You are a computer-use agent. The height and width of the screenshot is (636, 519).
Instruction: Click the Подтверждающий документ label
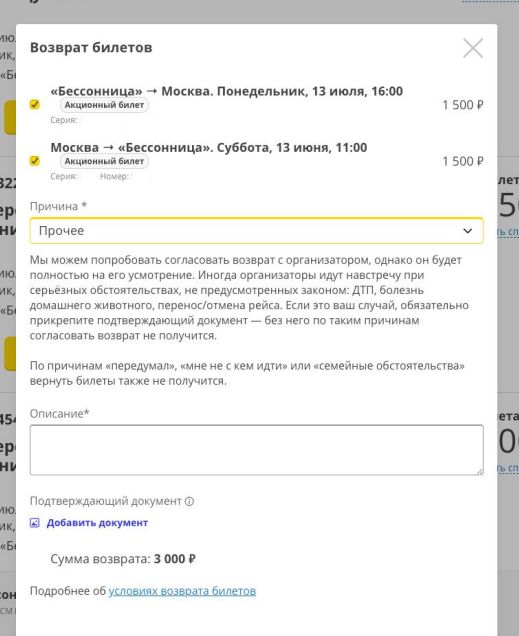(x=106, y=501)
